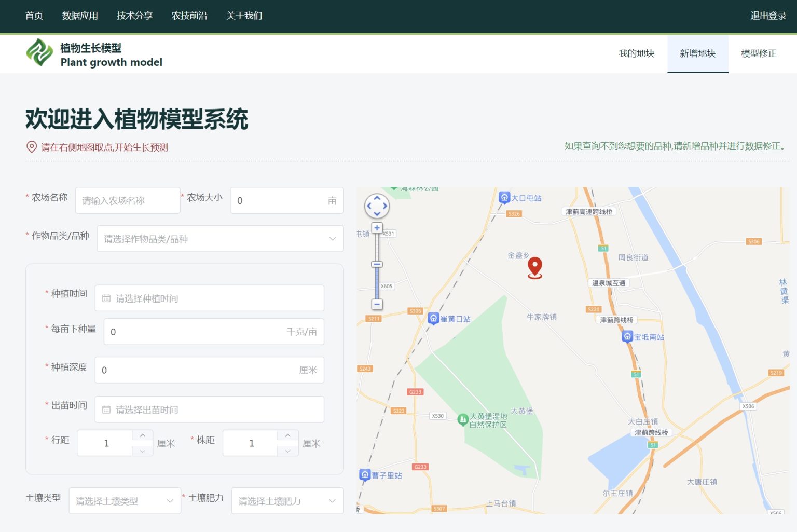
Task: Click the 农场名称 input field
Action: click(128, 200)
